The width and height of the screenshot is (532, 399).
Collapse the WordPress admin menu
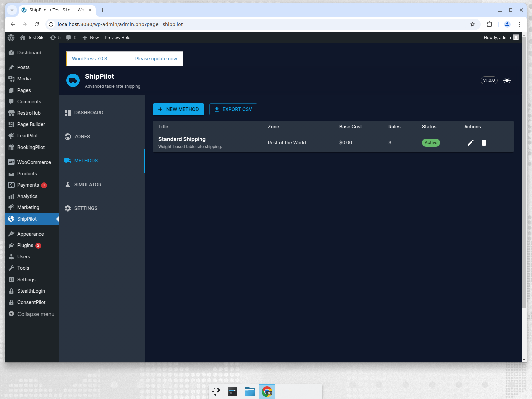click(x=32, y=314)
